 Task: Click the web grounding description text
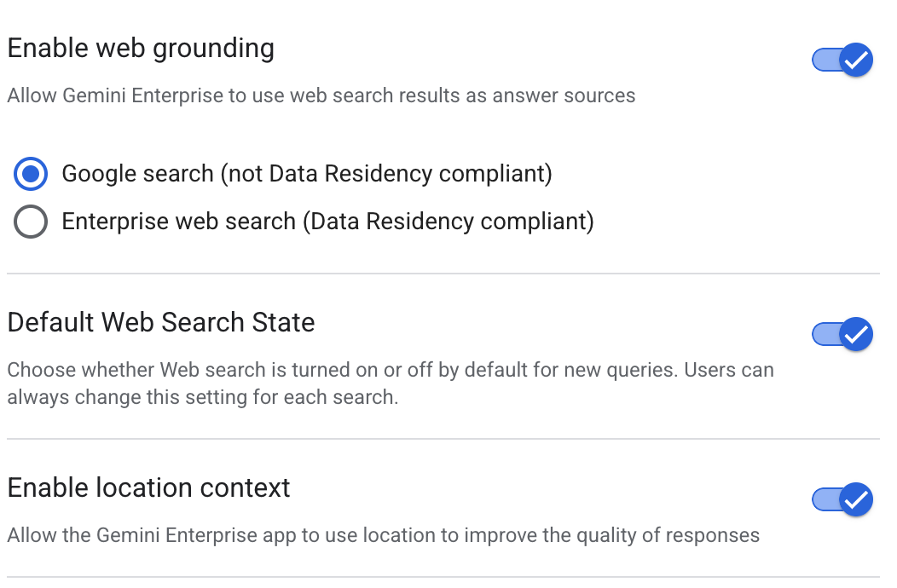point(321,95)
